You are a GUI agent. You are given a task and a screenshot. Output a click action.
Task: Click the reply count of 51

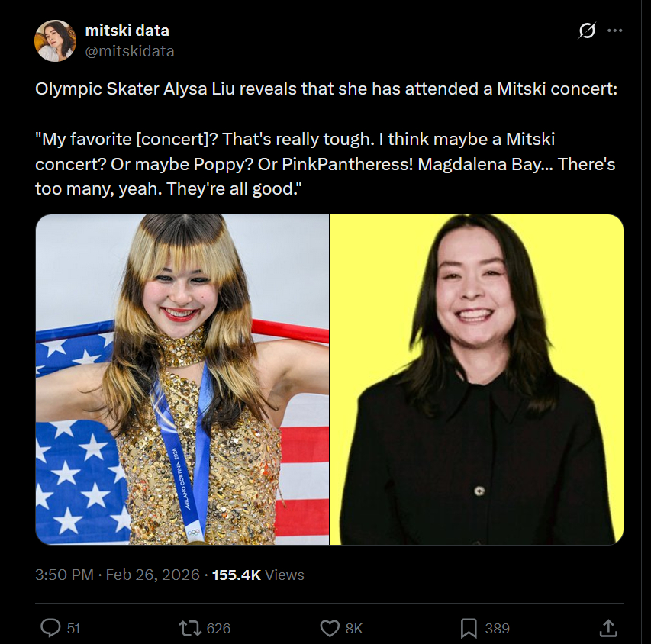(x=73, y=629)
